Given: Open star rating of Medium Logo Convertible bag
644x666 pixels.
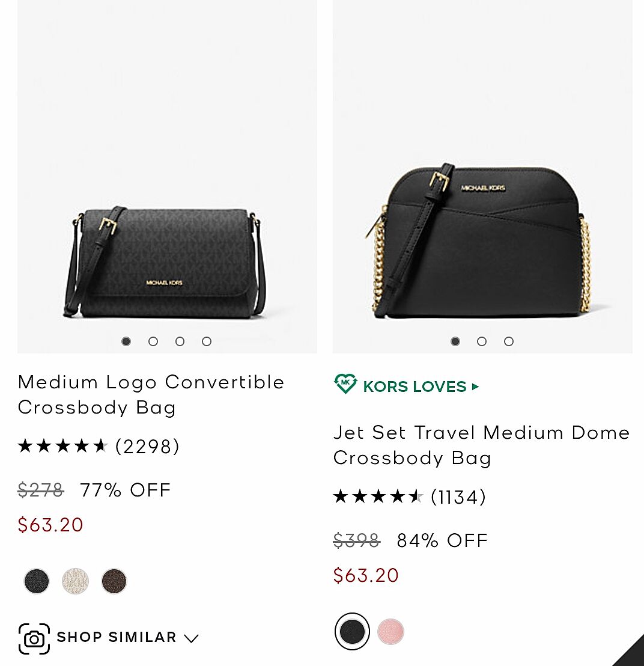Looking at the screenshot, I should (62, 446).
